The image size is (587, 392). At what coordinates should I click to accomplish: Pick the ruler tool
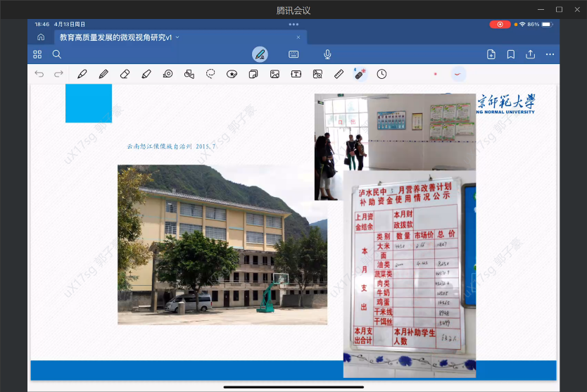339,74
